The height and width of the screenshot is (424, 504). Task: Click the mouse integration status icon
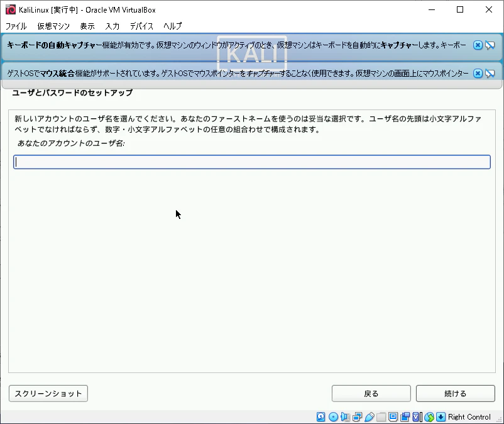coord(429,417)
